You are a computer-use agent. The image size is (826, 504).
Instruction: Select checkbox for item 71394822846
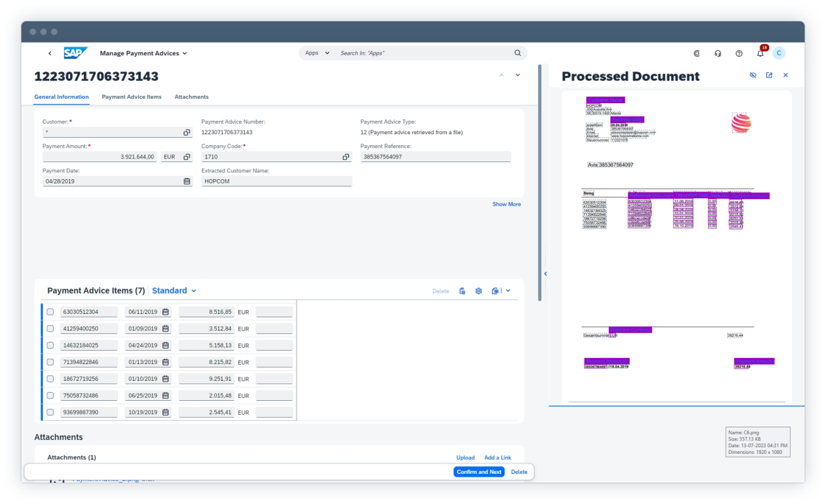50,362
